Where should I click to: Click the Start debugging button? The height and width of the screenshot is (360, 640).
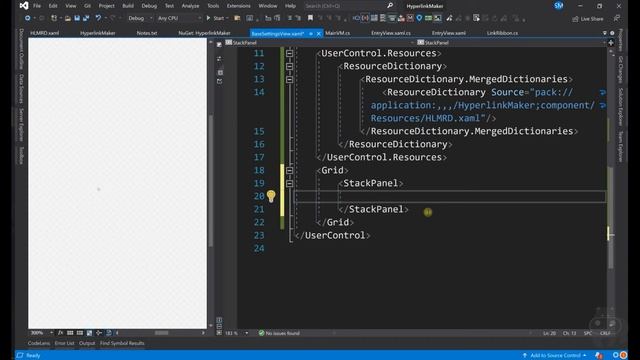(216, 18)
